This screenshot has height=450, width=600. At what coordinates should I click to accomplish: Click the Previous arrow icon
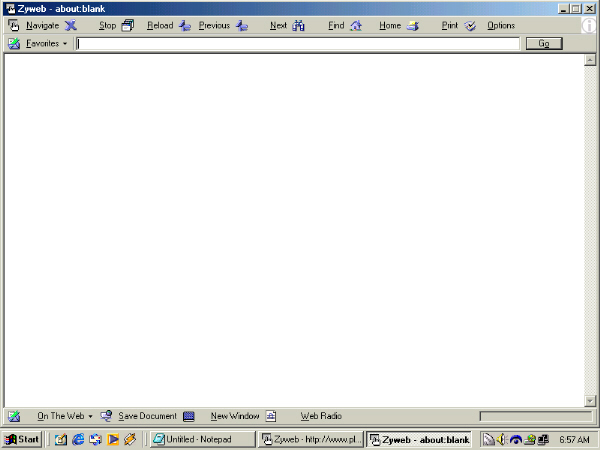click(x=185, y=26)
